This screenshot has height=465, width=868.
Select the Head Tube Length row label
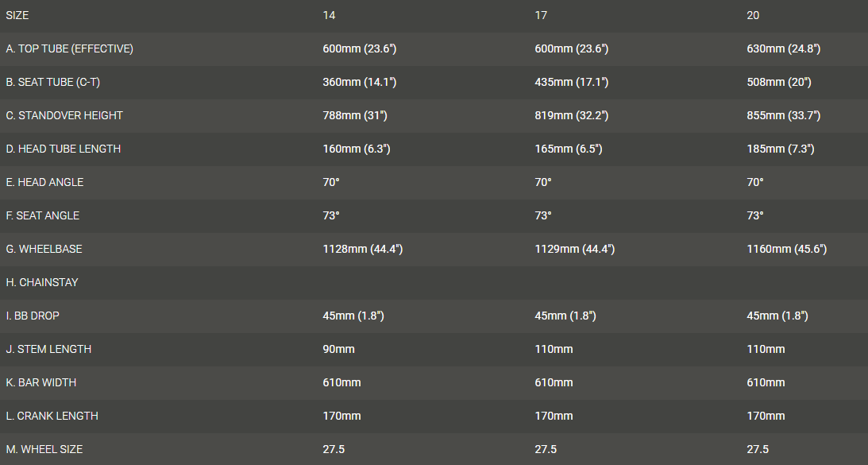pyautogui.click(x=64, y=149)
